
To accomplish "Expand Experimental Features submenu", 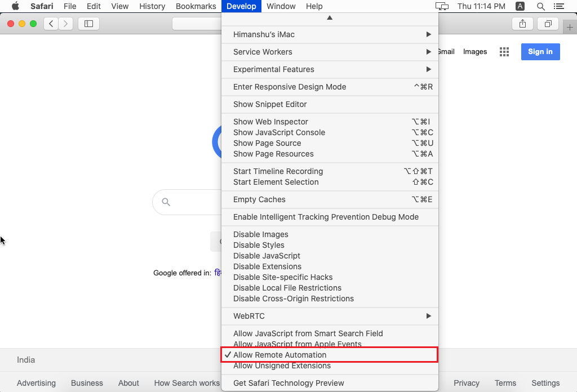I will click(x=273, y=69).
